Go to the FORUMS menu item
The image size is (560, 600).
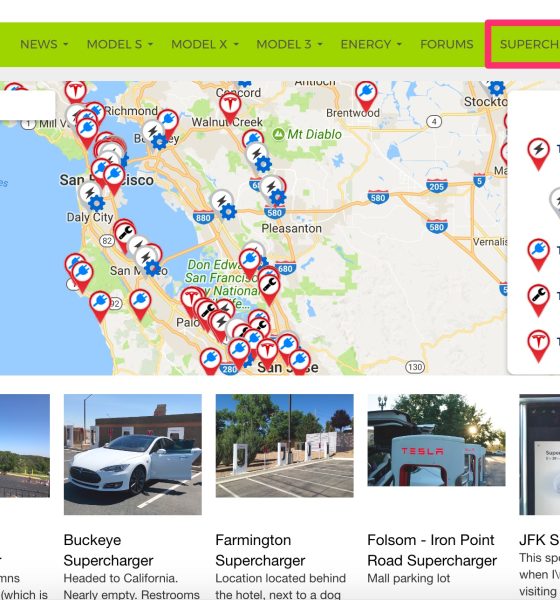(x=447, y=44)
